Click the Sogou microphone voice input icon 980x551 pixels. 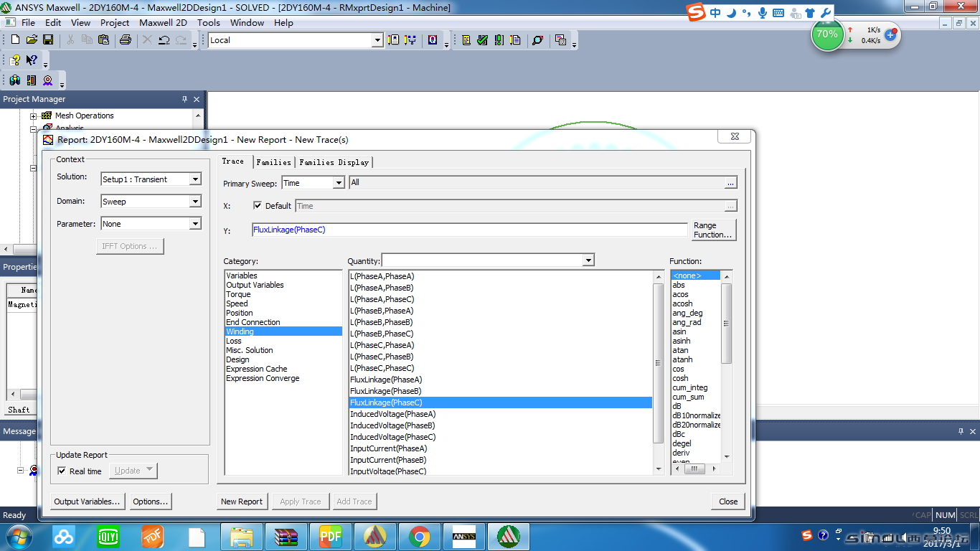(x=762, y=13)
